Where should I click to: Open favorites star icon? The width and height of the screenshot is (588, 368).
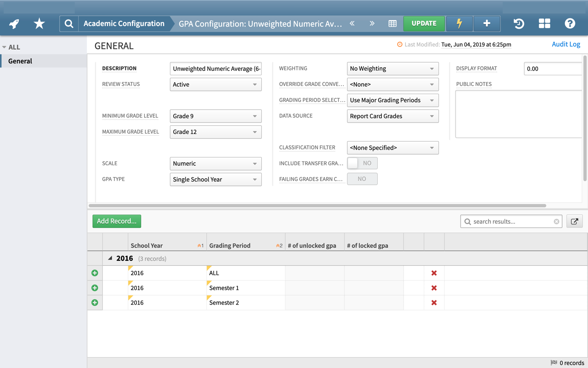39,24
